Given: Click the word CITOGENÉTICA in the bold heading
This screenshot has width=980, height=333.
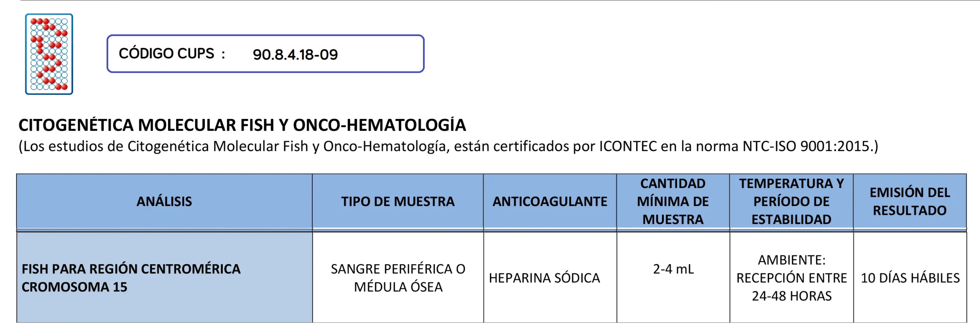Looking at the screenshot, I should (75, 125).
